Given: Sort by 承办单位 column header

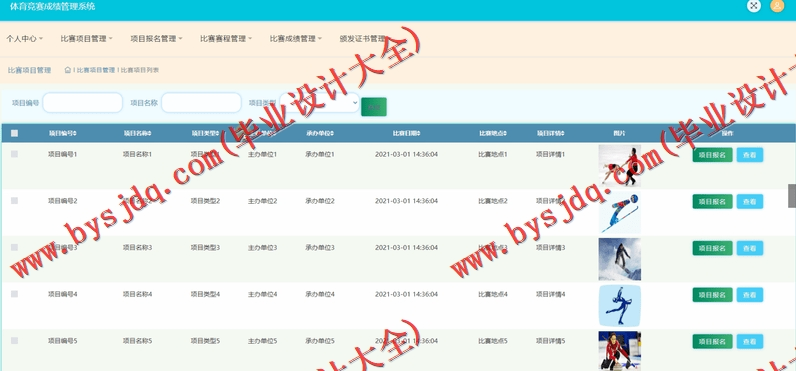Looking at the screenshot, I should (x=319, y=133).
